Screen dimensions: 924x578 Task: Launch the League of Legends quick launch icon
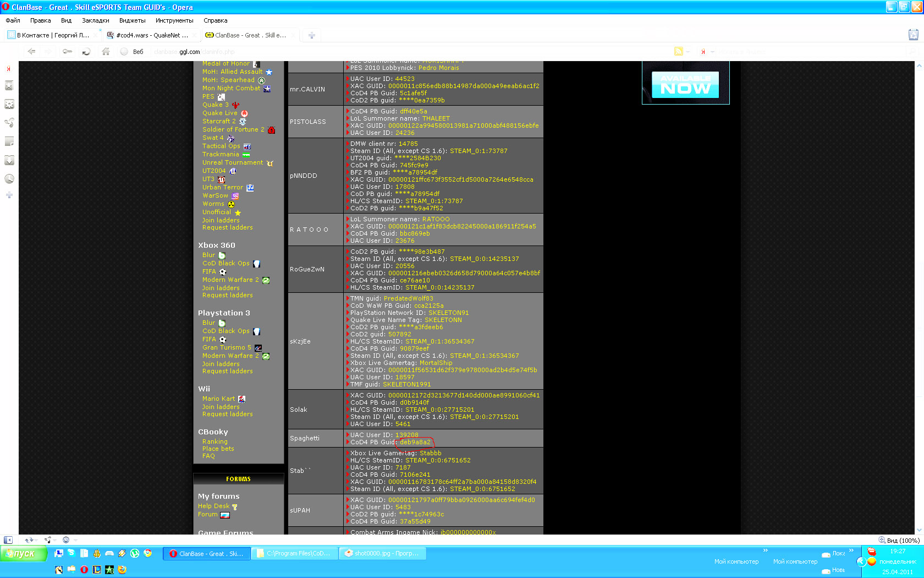97,570
